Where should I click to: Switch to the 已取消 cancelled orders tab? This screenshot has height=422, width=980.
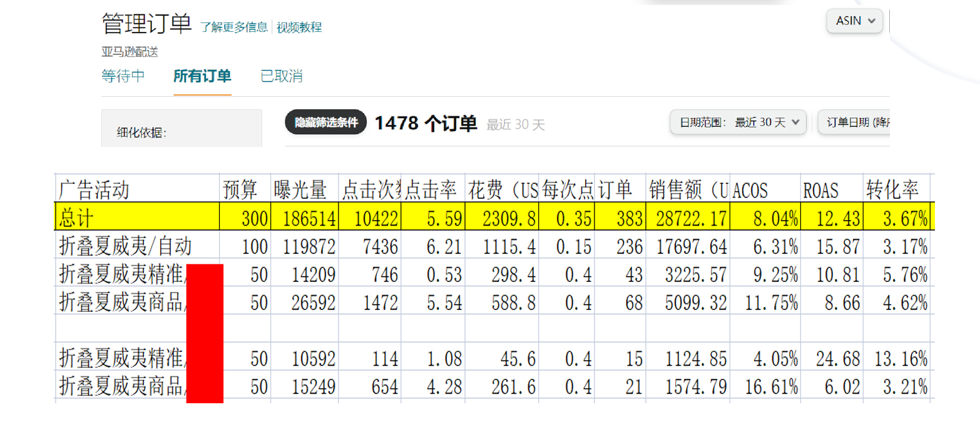pyautogui.click(x=282, y=76)
